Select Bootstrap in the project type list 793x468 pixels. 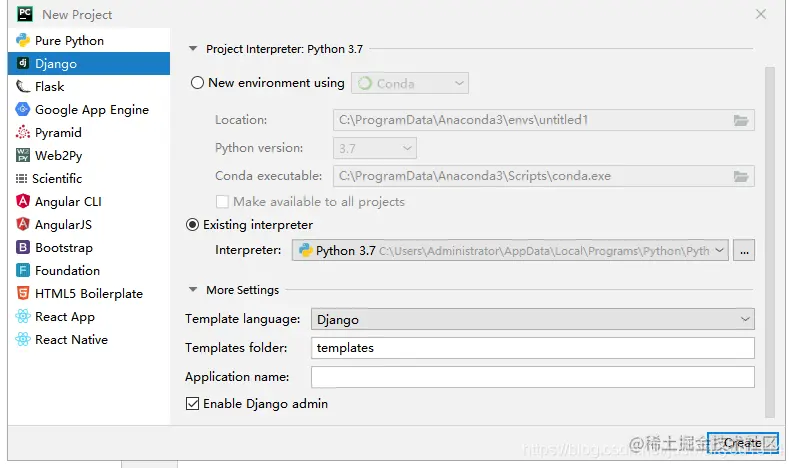point(64,248)
